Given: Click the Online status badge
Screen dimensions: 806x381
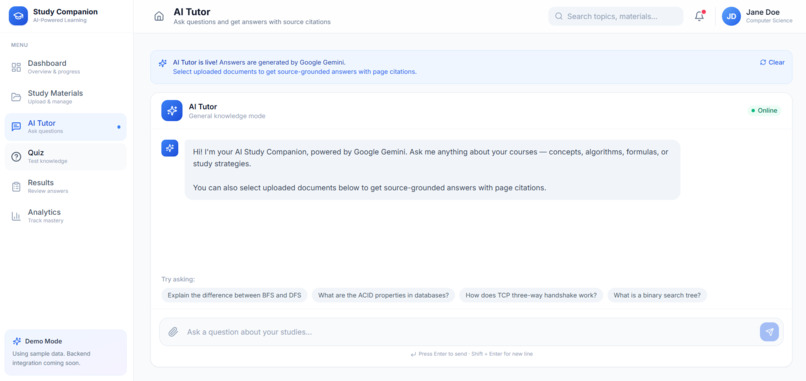Looking at the screenshot, I should (763, 111).
